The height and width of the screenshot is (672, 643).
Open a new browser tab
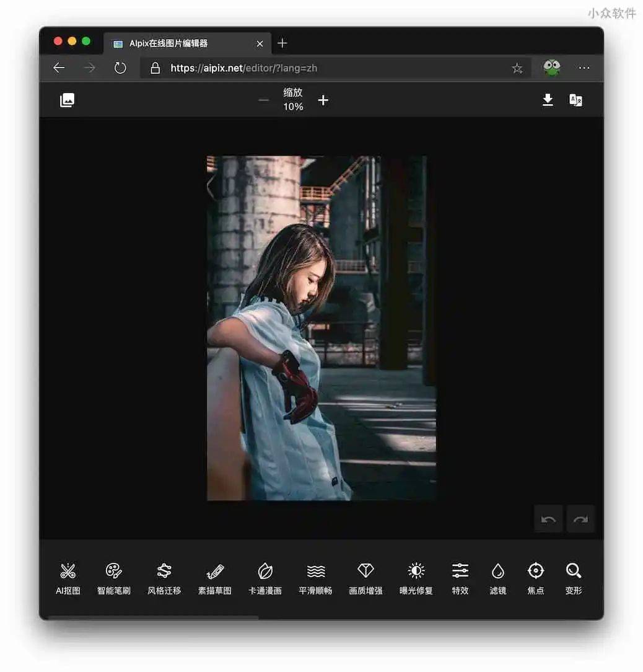click(x=282, y=43)
